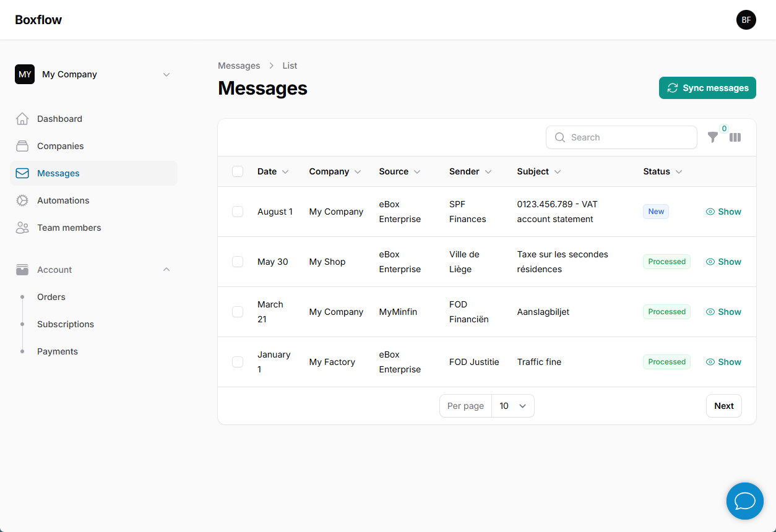
Task: Tick the checkbox on the August 1 row
Action: (x=238, y=211)
